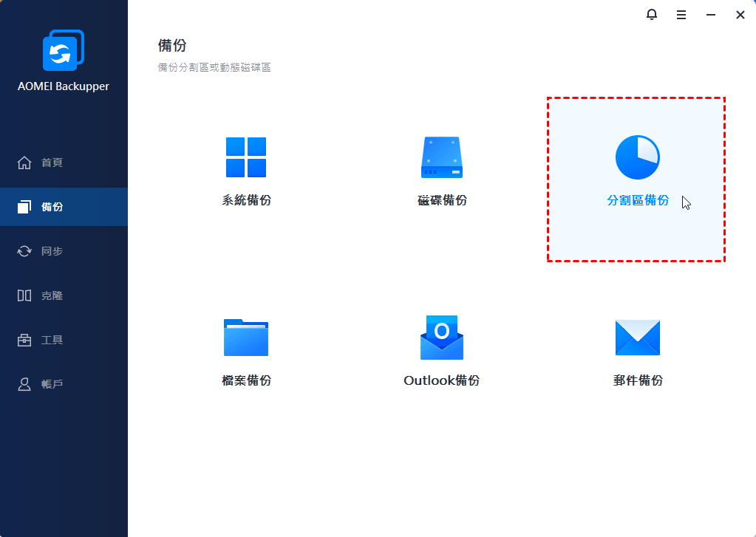This screenshot has height=537, width=756.
Task: Select the 郵件備份 mail icon
Action: (x=638, y=338)
